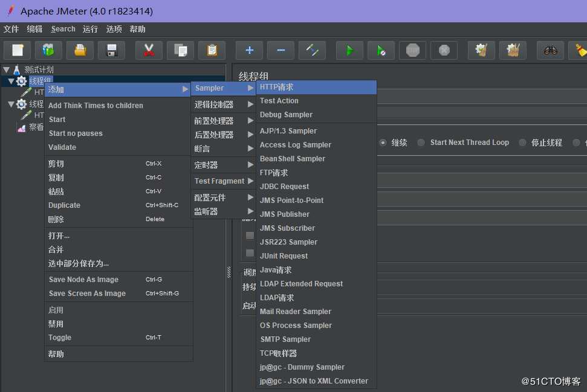
Task: Expand the 配置元件 submenu
Action: click(224, 197)
